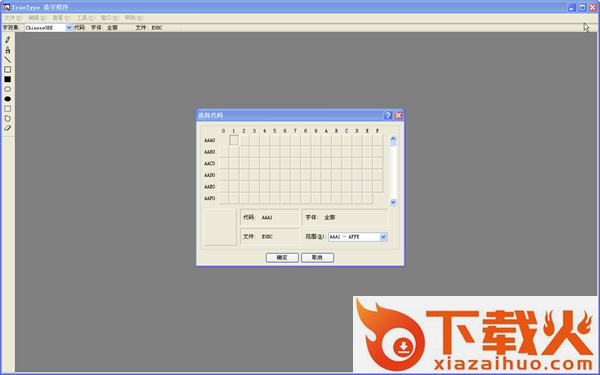Select code cell in row AAC0 column 3
The width and height of the screenshot is (600, 375).
pos(254,163)
